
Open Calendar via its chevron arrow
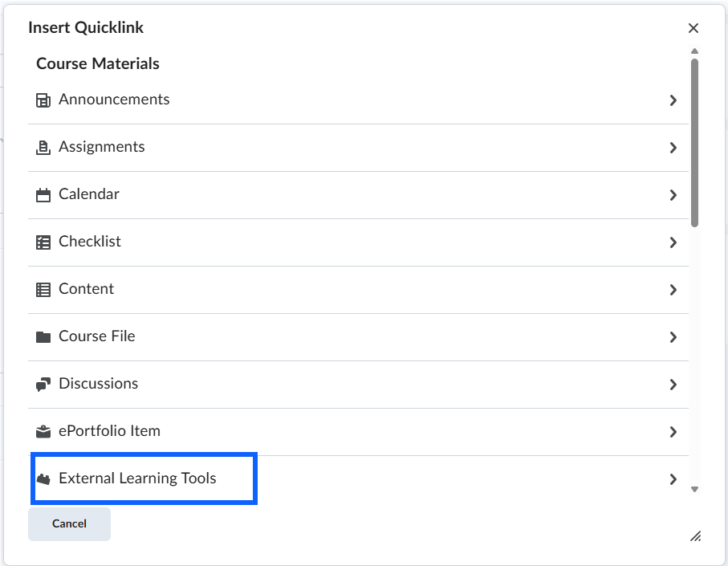(673, 195)
